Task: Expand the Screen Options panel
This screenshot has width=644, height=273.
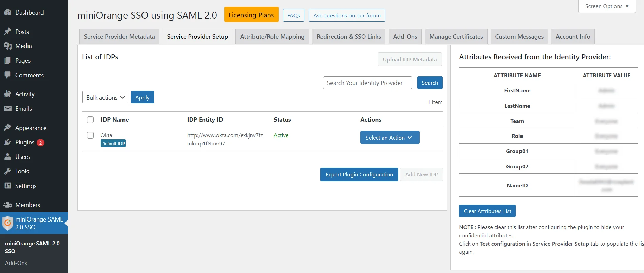Action: pyautogui.click(x=607, y=6)
